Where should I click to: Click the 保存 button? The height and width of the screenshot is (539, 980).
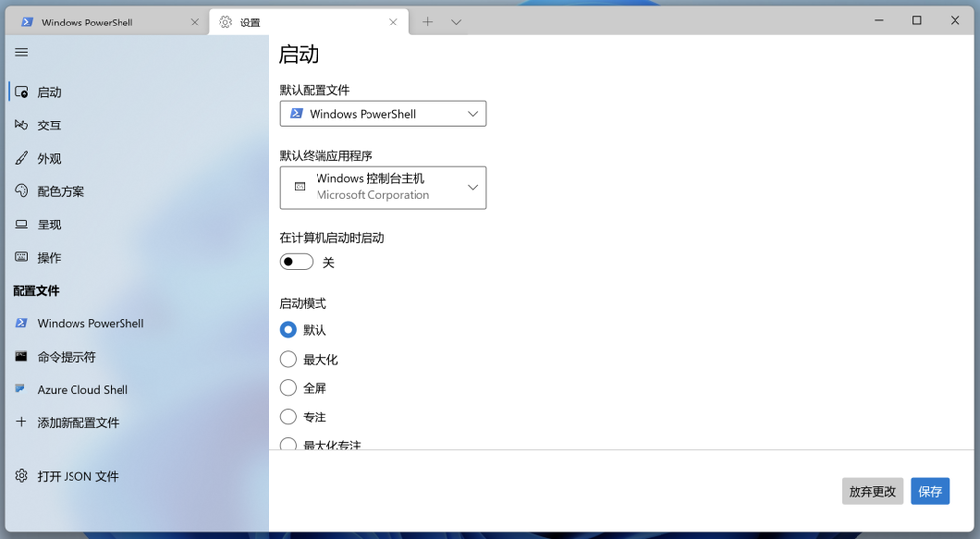coord(930,491)
